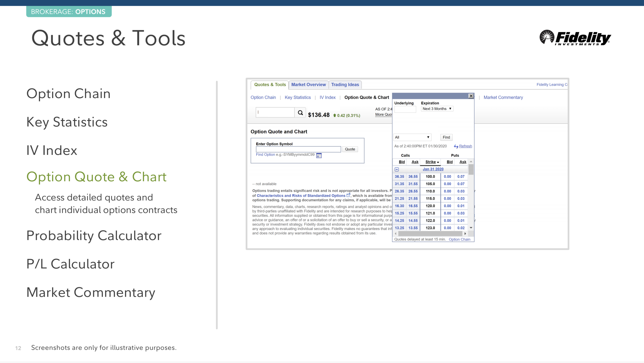Collapse the Jan 31 2020 expiration group
This screenshot has height=363, width=644.
click(397, 169)
